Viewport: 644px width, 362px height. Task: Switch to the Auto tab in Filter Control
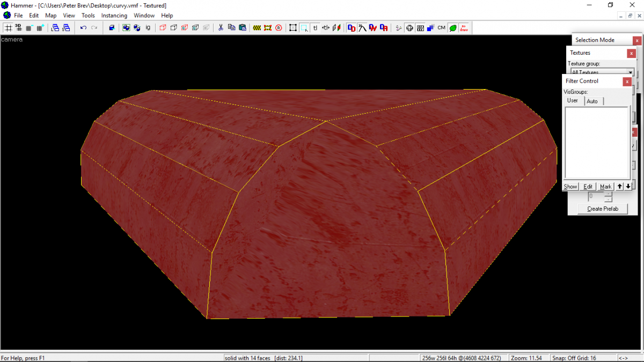coord(593,101)
